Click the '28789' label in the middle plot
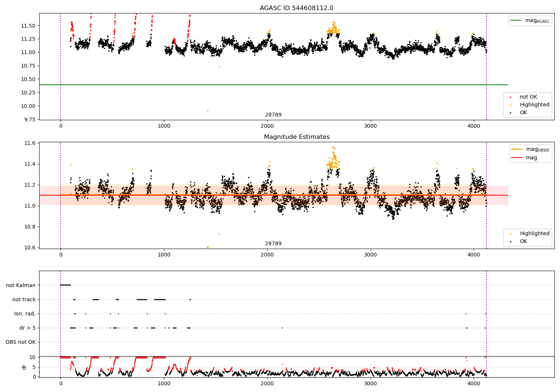Viewport: 560px width, 392px height. click(273, 244)
